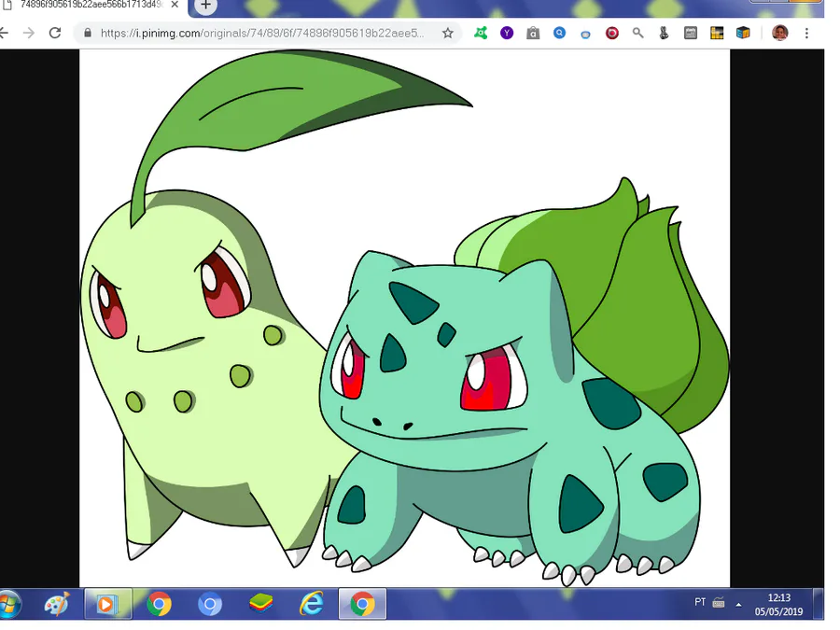Screen dimensions: 840x630
Task: Open the gray shopping bag extension
Action: [x=533, y=34]
